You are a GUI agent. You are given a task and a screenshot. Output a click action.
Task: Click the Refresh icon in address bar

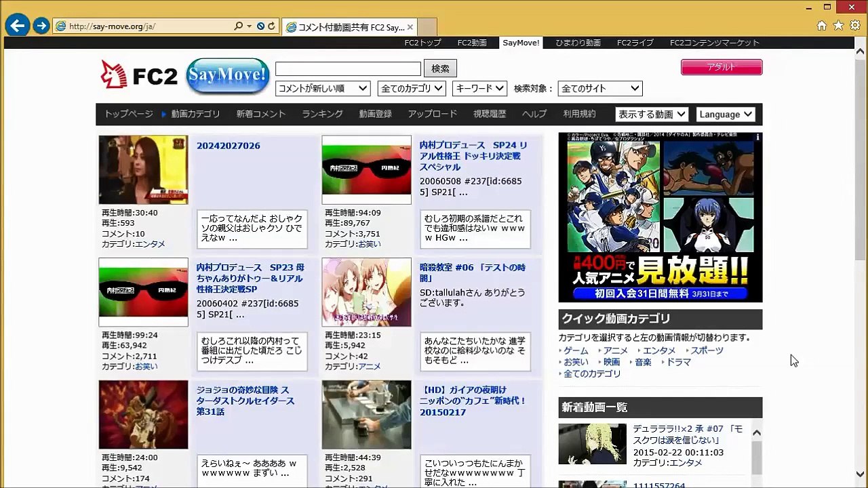tap(271, 26)
